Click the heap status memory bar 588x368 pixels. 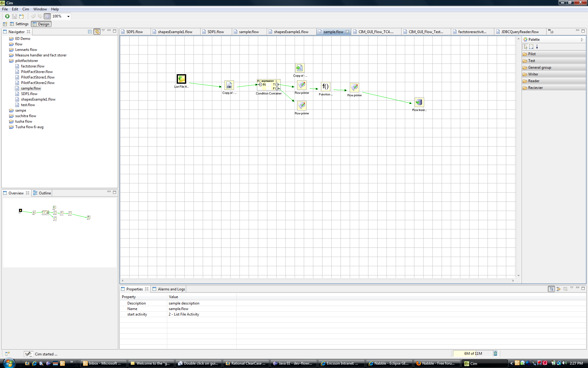tap(473, 354)
